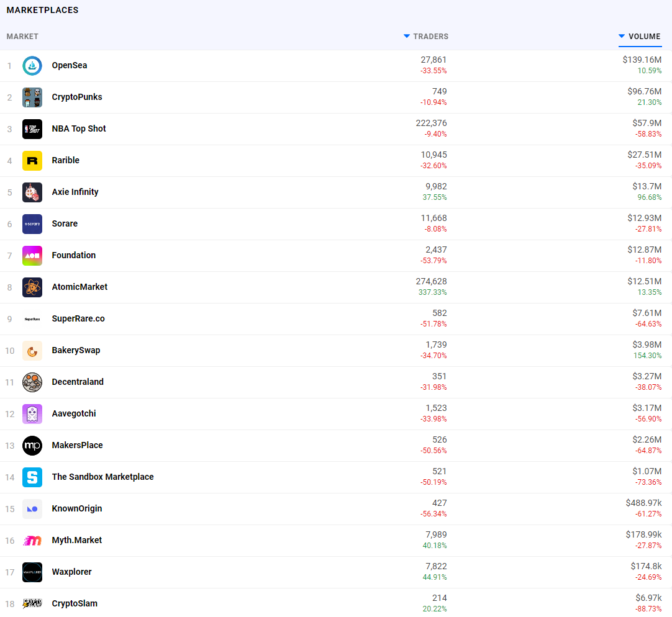Sort marketplaces by Volume column

coord(640,37)
